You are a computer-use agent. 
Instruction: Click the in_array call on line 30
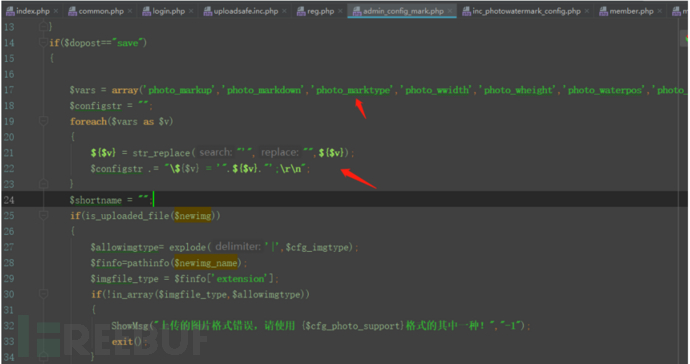pyautogui.click(x=132, y=294)
